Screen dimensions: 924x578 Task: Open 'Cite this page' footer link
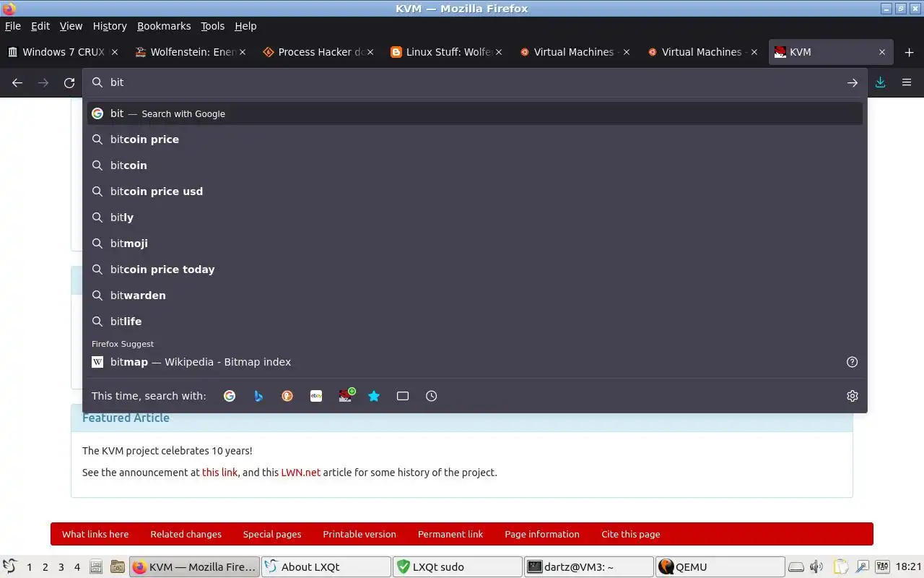[x=631, y=535]
